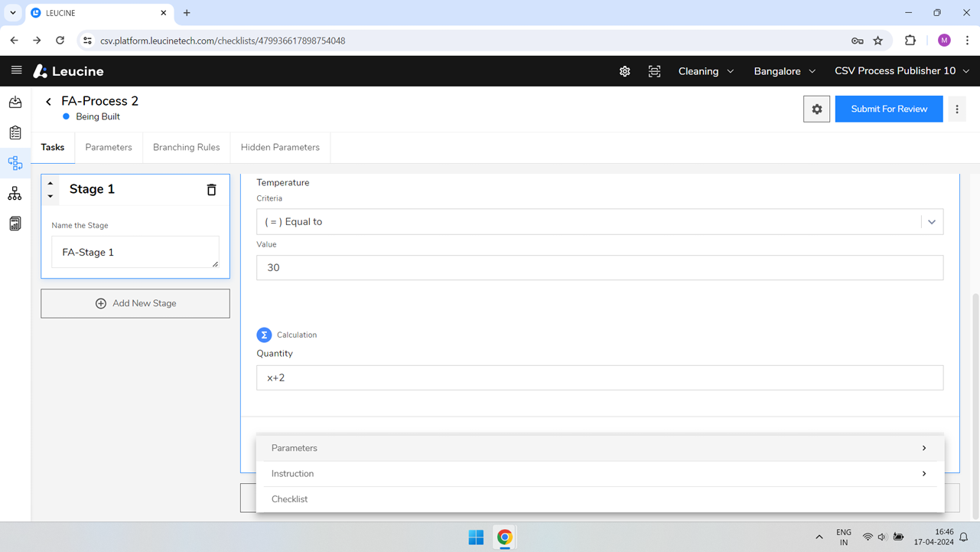Switch to the Tasks tab
Image resolution: width=980 pixels, height=552 pixels.
[x=53, y=147]
